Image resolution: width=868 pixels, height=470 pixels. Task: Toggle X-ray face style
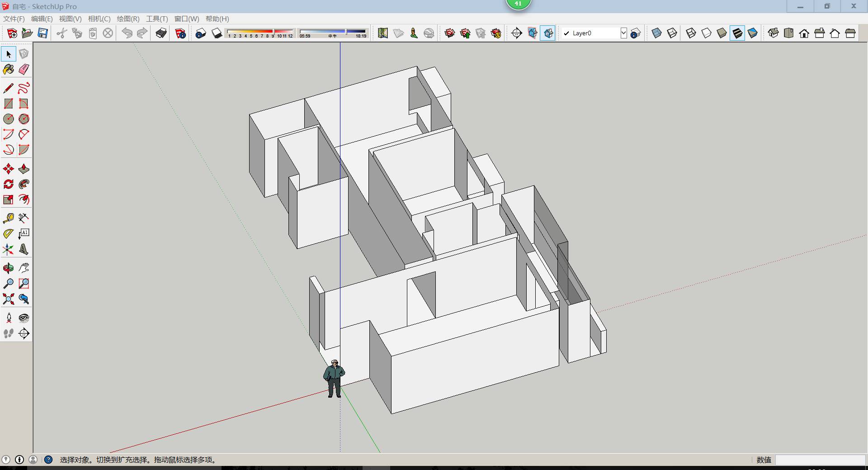click(657, 33)
